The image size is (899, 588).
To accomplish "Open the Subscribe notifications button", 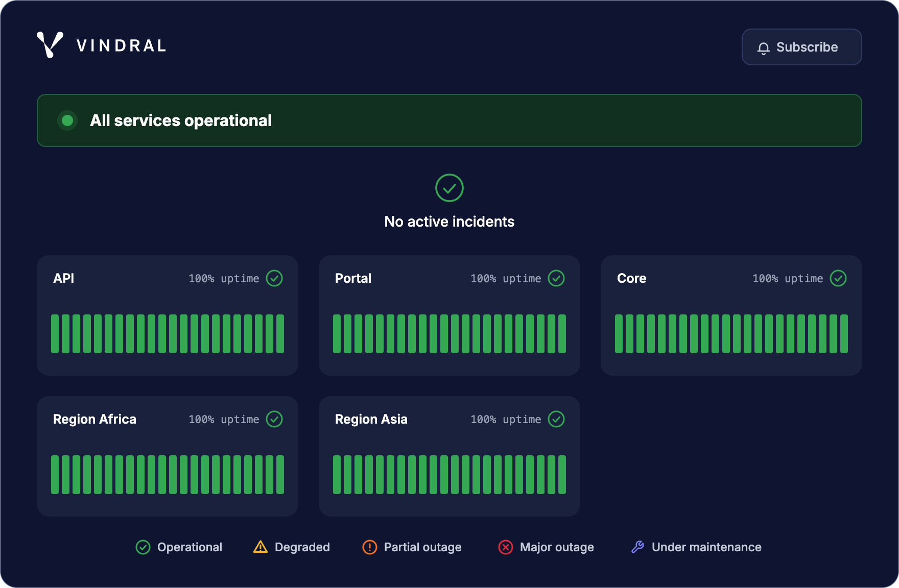I will (801, 47).
